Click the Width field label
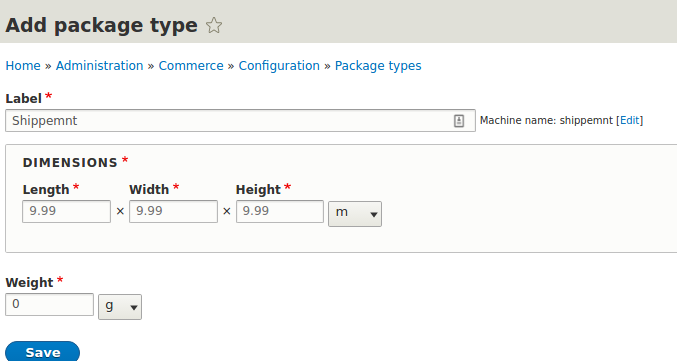Image resolution: width=677 pixels, height=361 pixels. click(149, 190)
